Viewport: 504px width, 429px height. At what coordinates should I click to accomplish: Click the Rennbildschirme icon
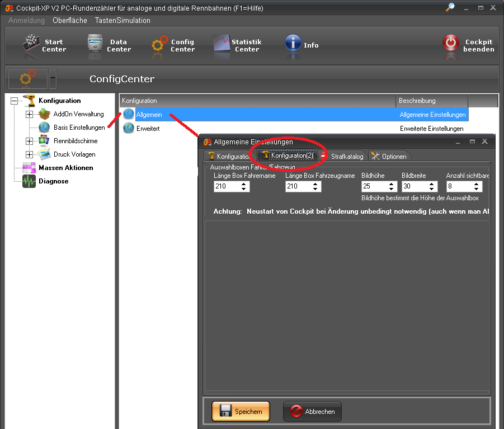[x=44, y=141]
